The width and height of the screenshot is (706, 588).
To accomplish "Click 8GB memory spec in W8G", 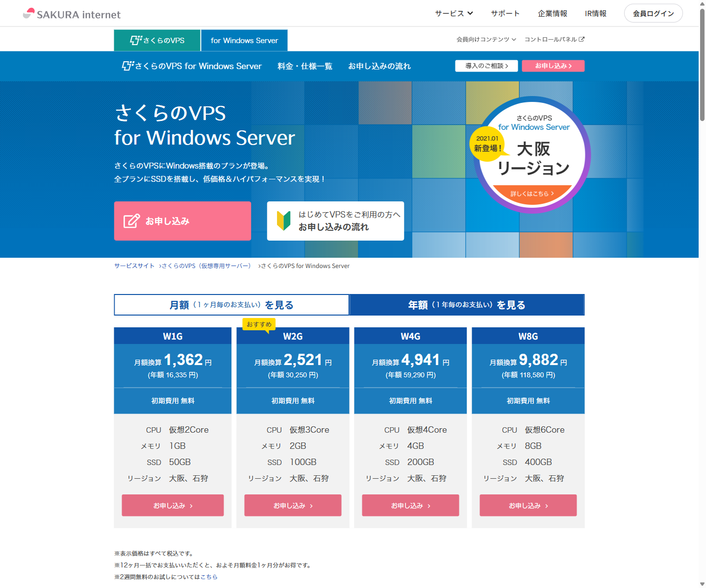I will pyautogui.click(x=533, y=446).
